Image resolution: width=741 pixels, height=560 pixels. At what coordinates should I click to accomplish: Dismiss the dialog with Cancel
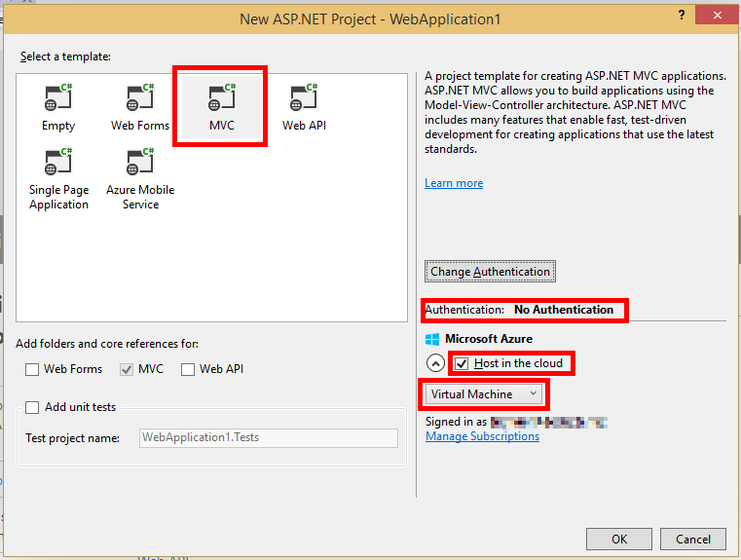pos(692,540)
